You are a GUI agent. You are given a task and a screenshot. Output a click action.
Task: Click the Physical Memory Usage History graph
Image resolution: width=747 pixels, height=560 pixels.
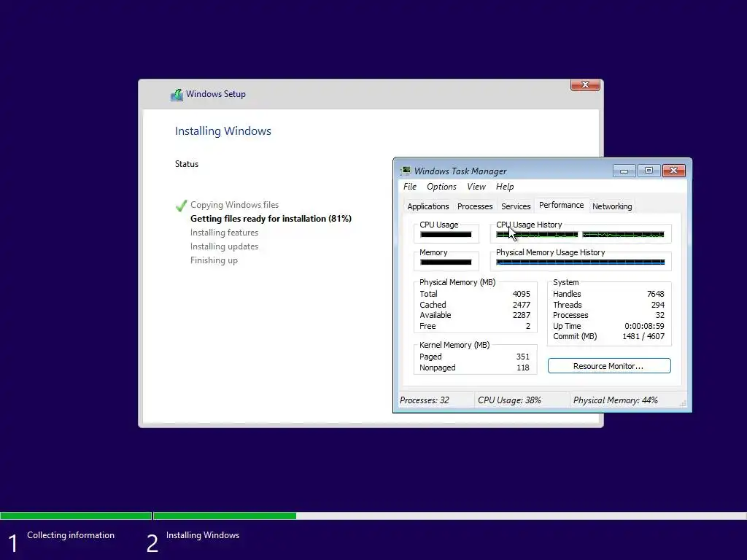pyautogui.click(x=580, y=262)
